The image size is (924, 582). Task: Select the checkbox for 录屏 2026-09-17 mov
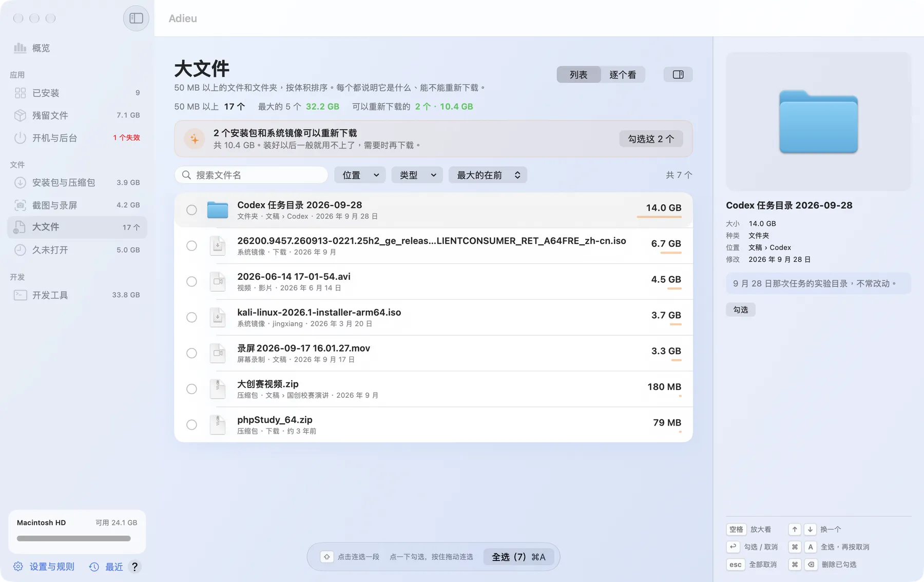pyautogui.click(x=191, y=353)
